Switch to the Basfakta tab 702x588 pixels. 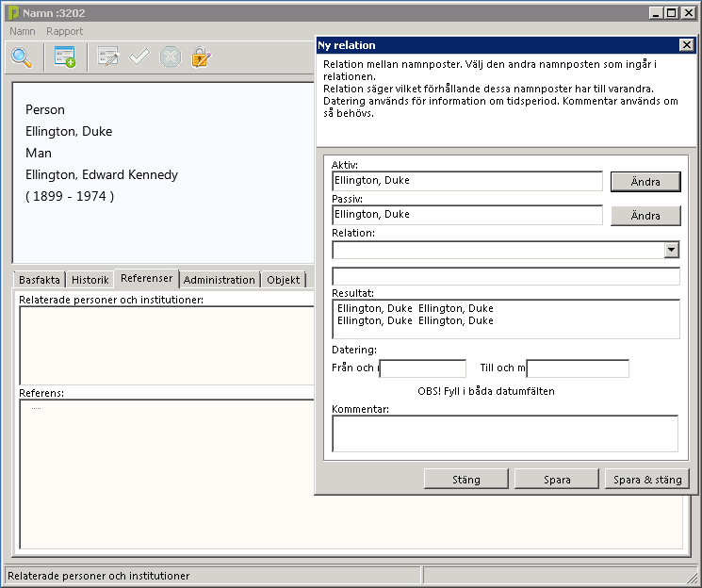click(40, 280)
